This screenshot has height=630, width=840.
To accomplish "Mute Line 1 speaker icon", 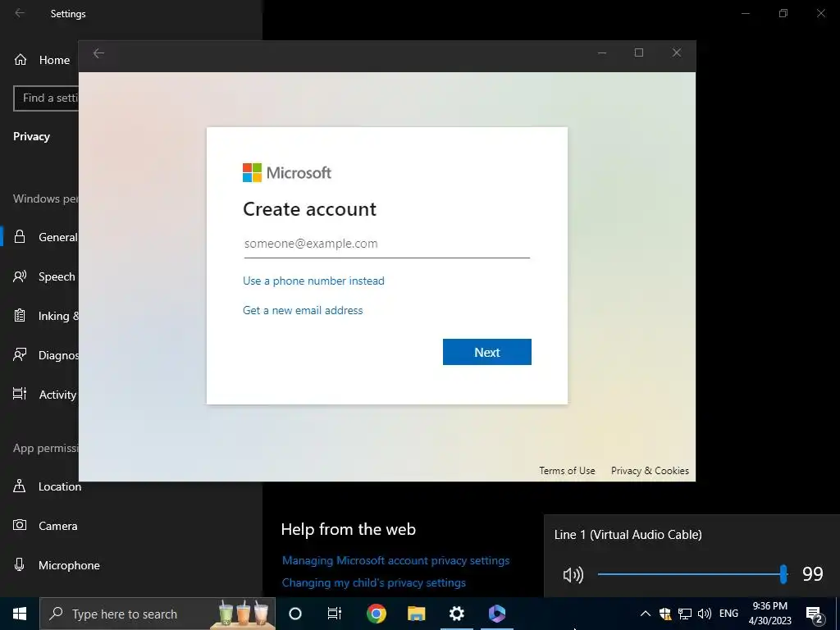I will pos(573,575).
